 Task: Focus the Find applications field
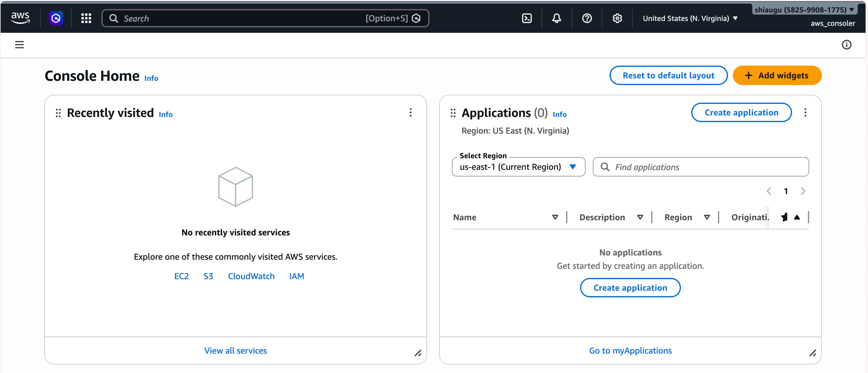(701, 167)
